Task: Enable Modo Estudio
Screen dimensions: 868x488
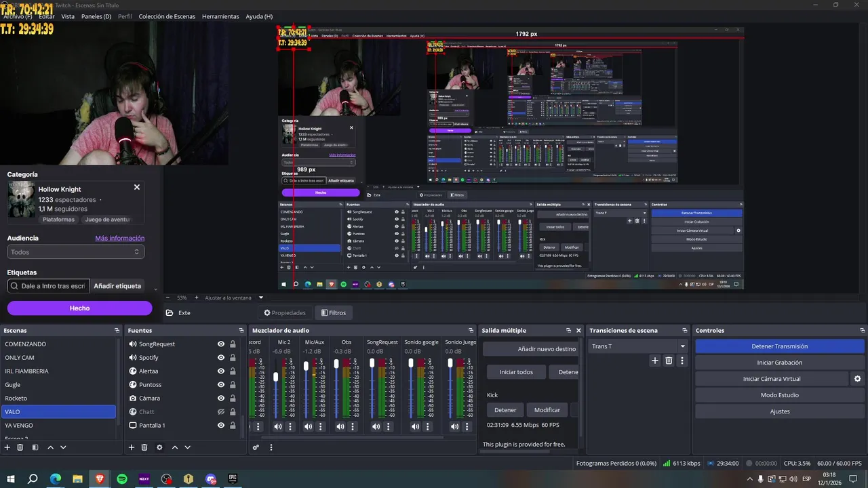Action: (x=780, y=395)
